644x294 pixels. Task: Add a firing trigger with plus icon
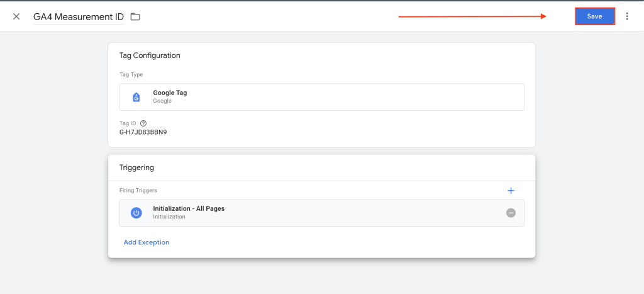point(511,190)
